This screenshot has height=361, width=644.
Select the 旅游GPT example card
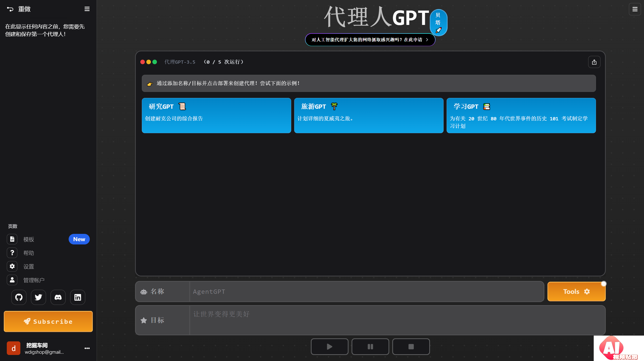click(x=369, y=116)
